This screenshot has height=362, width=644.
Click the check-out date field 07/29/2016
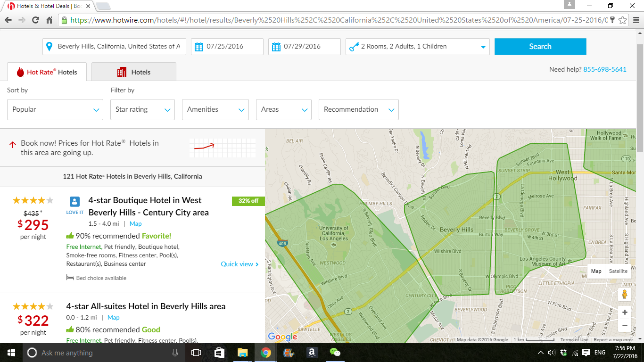305,47
